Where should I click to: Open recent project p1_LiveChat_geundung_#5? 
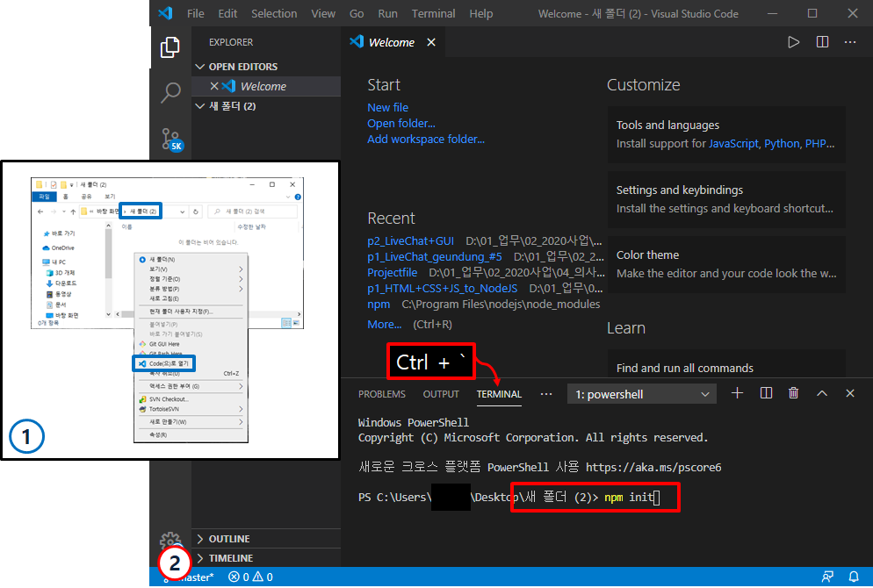(x=434, y=256)
